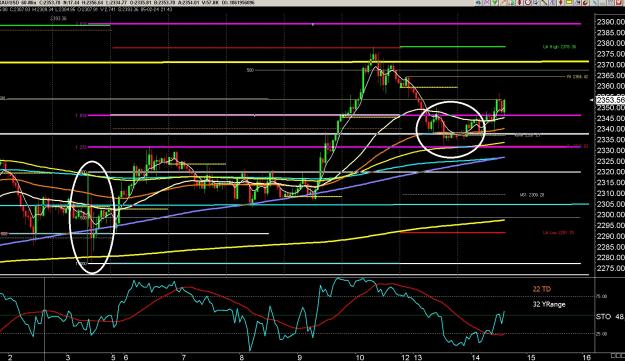Select the '22 TD' indicator label
The width and height of the screenshot is (625, 361).
pos(542,289)
